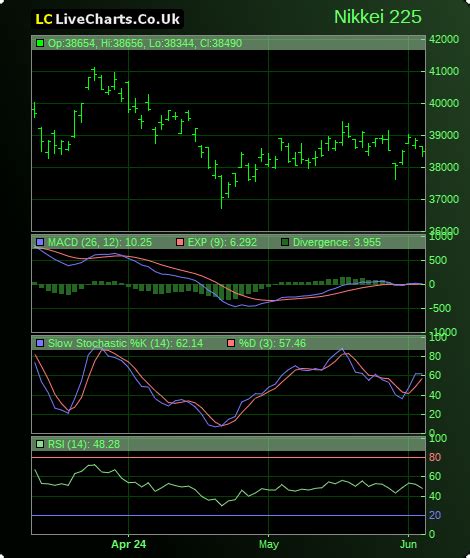Click the 500 MACD axis label
This screenshot has width=470, height=558.
pos(438,260)
